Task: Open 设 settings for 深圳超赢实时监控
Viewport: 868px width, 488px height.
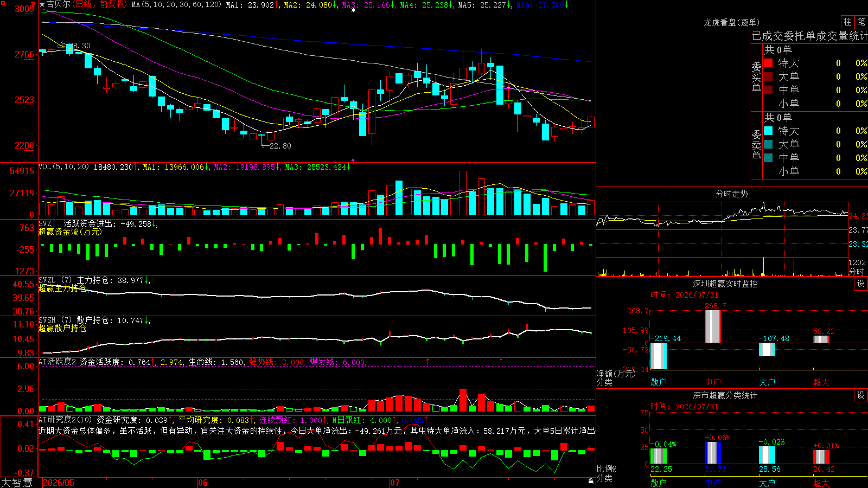Action: point(861,284)
